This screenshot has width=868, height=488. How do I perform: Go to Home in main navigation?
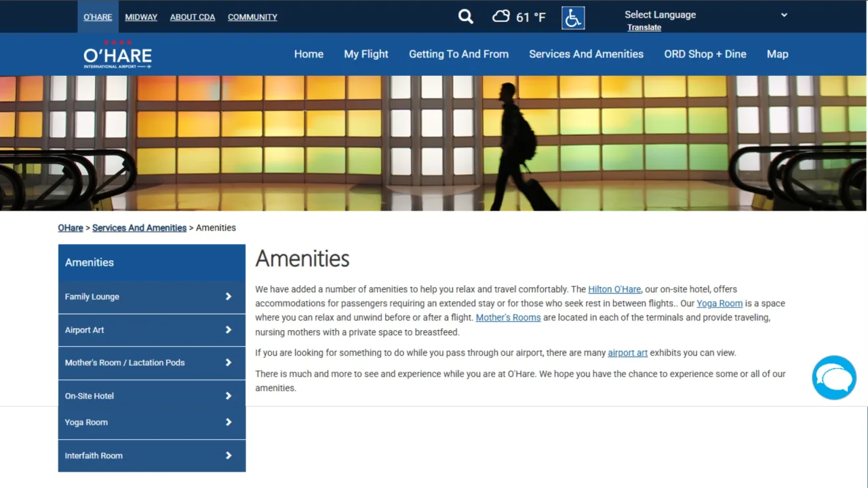point(309,54)
